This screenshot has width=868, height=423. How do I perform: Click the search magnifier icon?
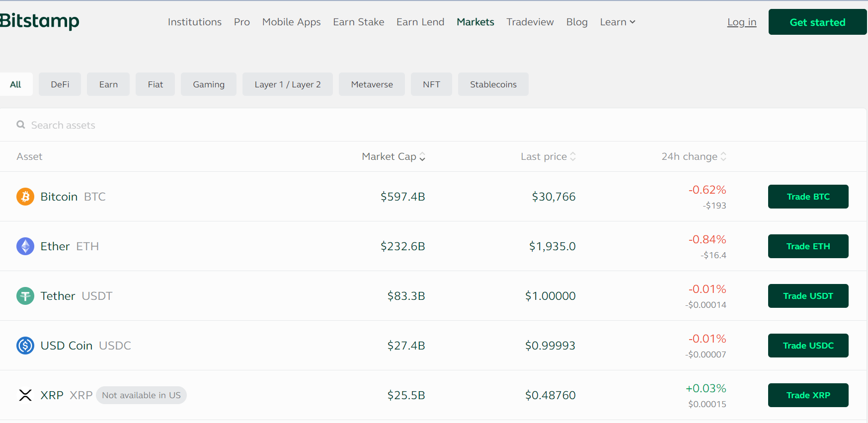21,125
